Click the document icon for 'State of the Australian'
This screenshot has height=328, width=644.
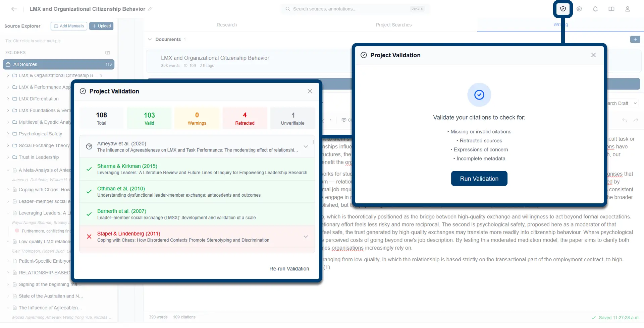(x=15, y=296)
